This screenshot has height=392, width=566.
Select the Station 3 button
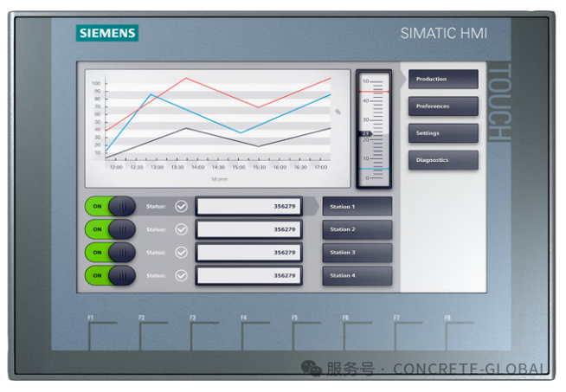click(357, 253)
